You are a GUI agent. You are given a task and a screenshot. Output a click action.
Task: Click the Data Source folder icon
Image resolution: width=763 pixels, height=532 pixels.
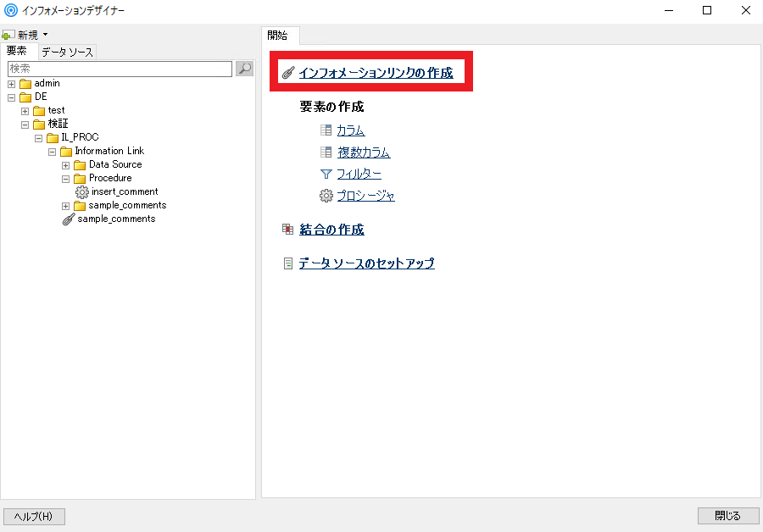point(80,165)
